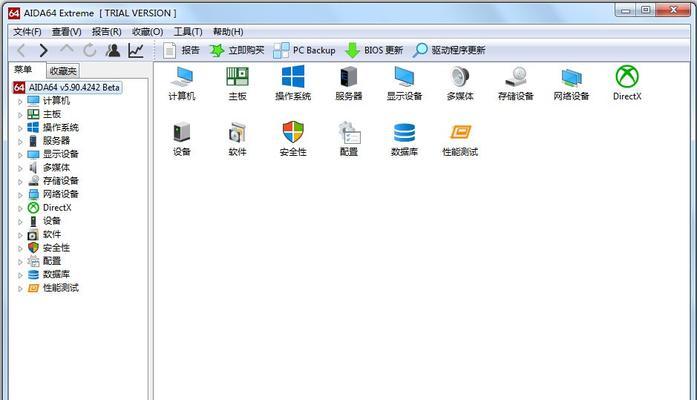Switch to the 菜单 tab
The height and width of the screenshot is (400, 697).
[x=23, y=70]
